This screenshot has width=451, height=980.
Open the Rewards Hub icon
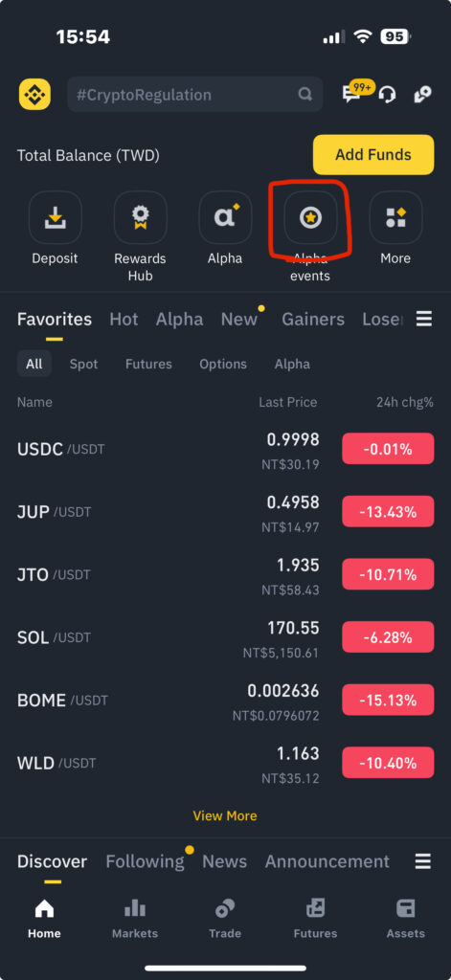tap(140, 217)
